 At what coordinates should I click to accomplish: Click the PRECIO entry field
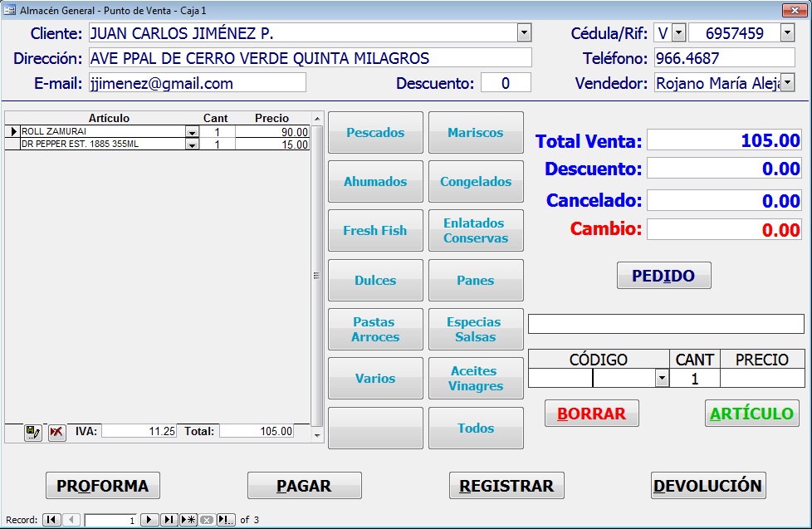coord(762,378)
